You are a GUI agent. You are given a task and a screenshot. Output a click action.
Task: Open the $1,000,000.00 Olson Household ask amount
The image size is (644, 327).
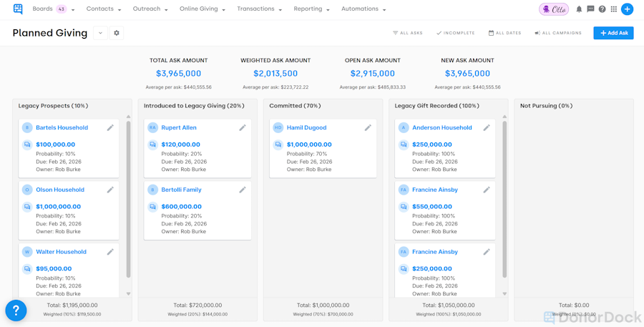(59, 207)
